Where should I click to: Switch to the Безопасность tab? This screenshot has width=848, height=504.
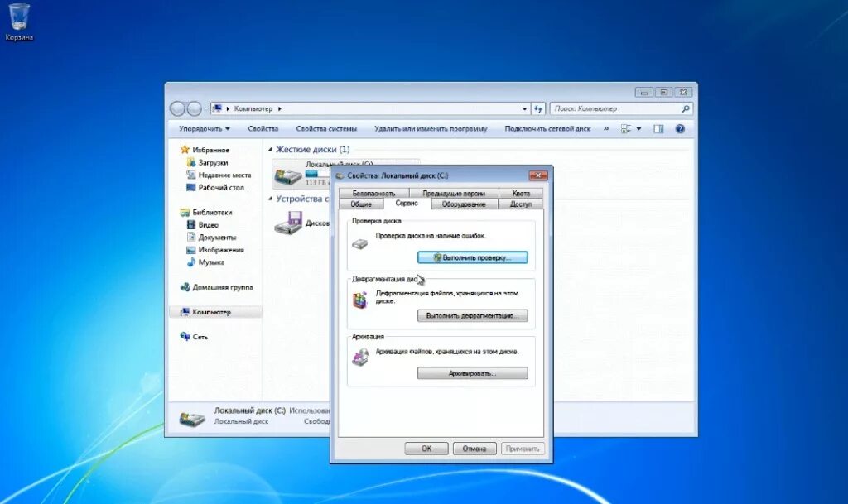click(x=373, y=193)
